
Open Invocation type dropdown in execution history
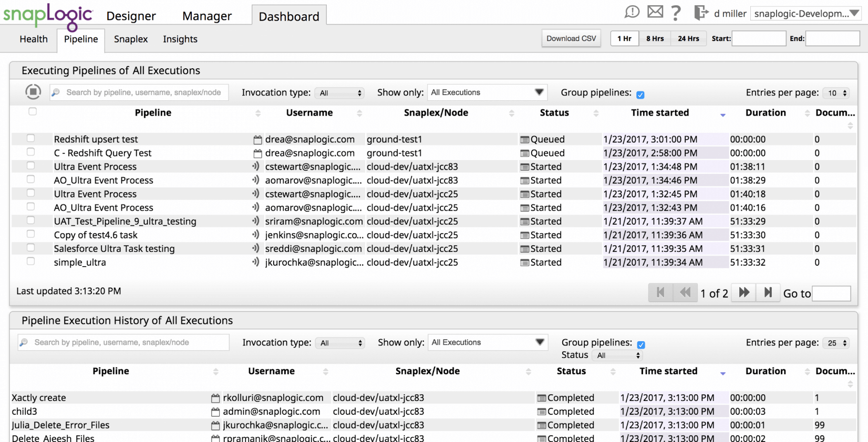(x=341, y=343)
